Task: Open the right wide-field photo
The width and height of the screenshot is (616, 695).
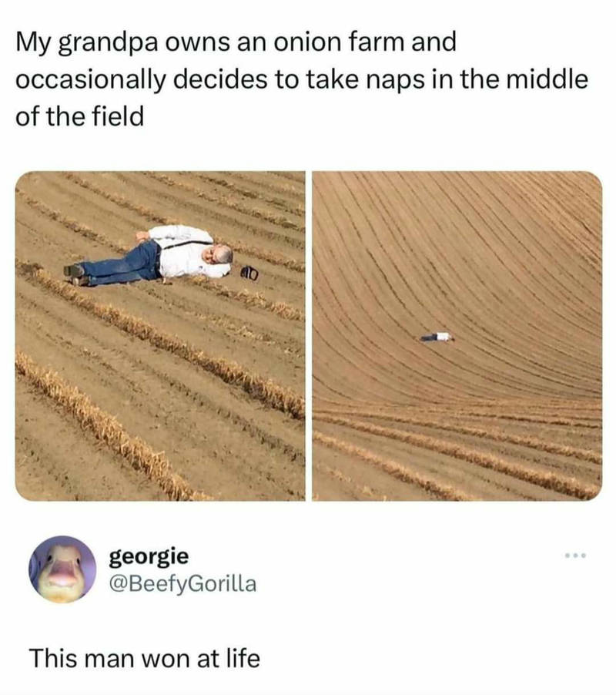Action: point(457,336)
